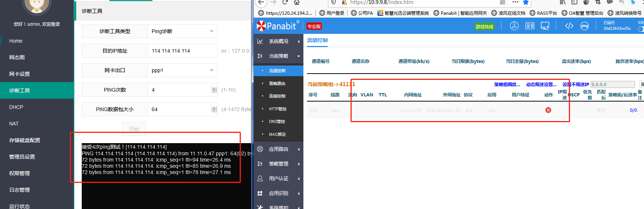This screenshot has height=209, width=644.
Task: Click the 目的IP地址 input field
Action: 182,51
